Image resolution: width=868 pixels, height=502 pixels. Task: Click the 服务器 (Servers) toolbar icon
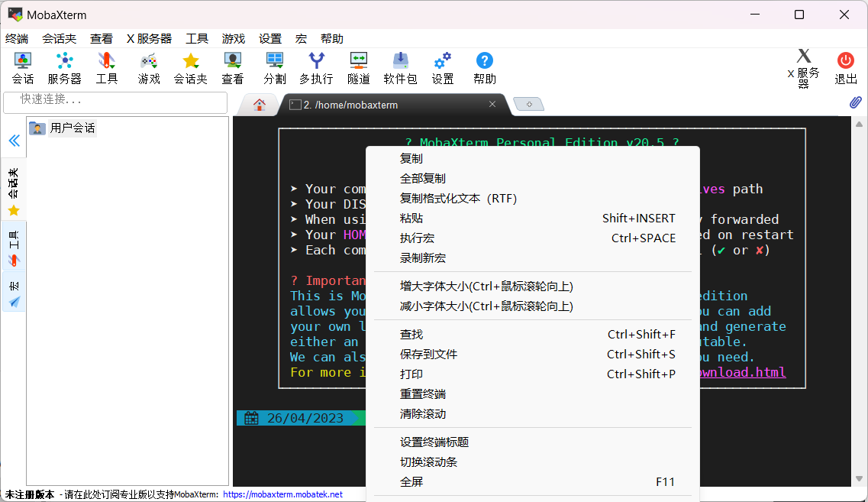coord(64,68)
